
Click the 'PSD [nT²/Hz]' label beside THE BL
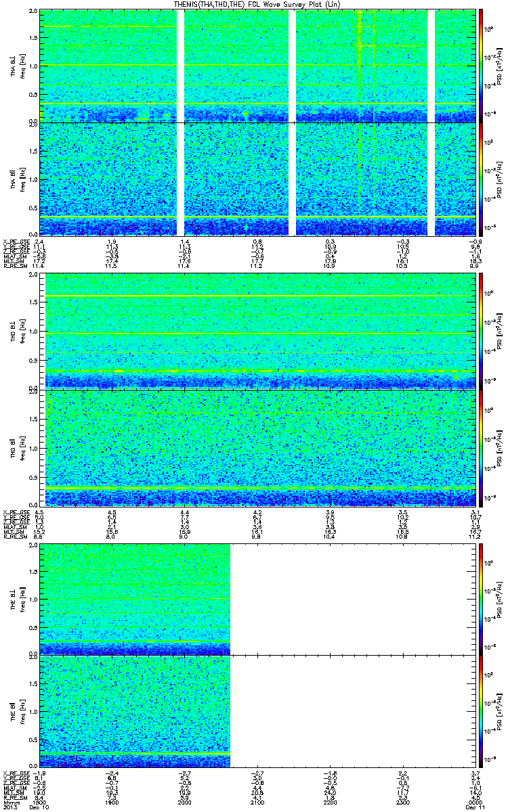point(499,599)
